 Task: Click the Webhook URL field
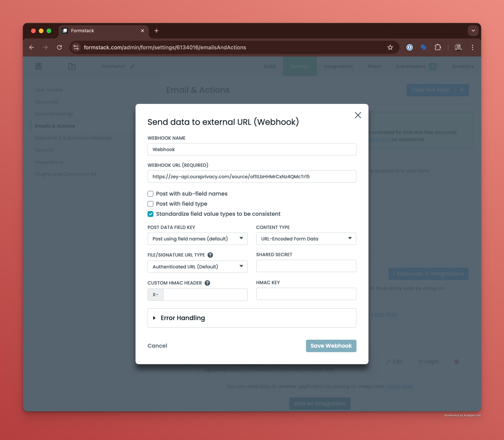251,177
